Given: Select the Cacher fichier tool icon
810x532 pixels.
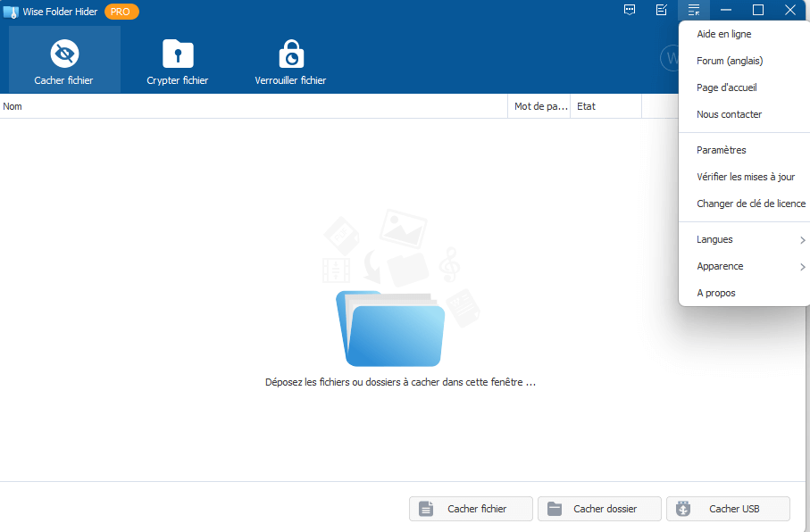Looking at the screenshot, I should click(x=63, y=59).
